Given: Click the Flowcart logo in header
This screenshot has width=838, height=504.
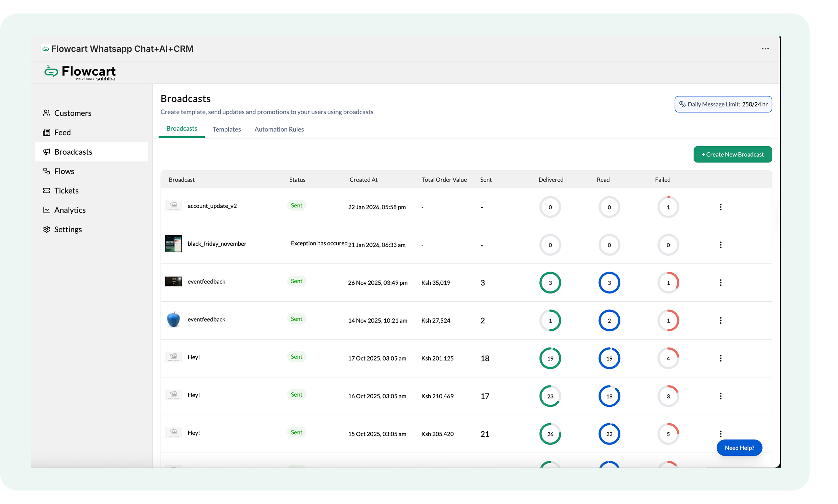Looking at the screenshot, I should pyautogui.click(x=80, y=72).
